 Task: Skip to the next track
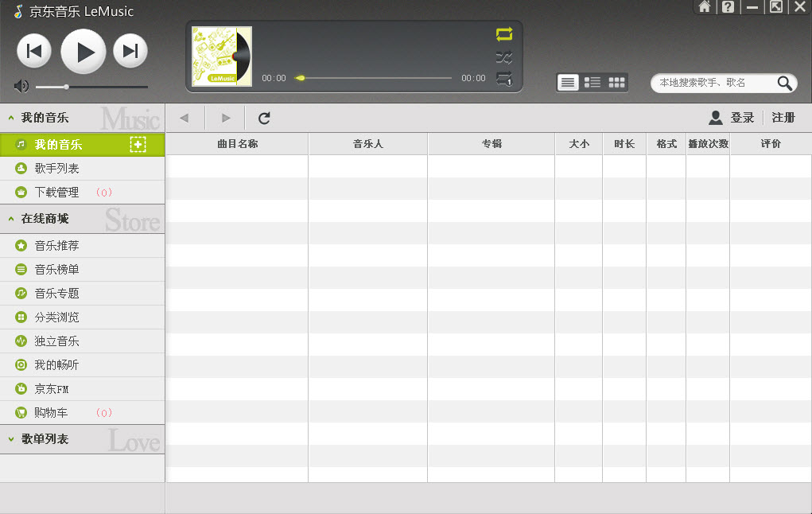130,50
